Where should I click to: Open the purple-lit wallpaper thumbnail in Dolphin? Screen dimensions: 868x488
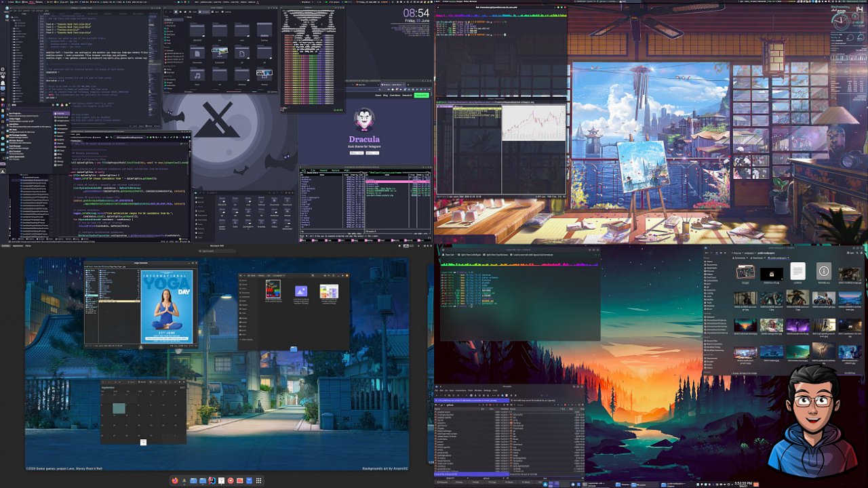click(x=798, y=325)
